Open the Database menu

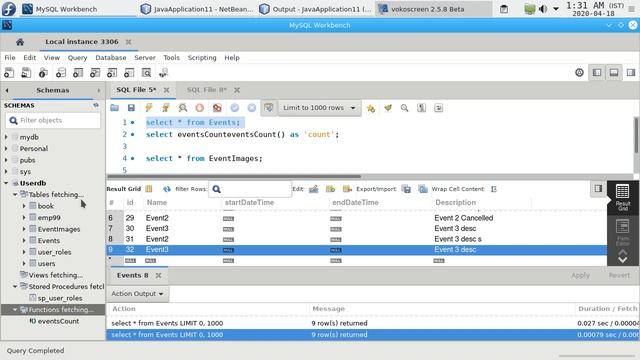[111, 58]
